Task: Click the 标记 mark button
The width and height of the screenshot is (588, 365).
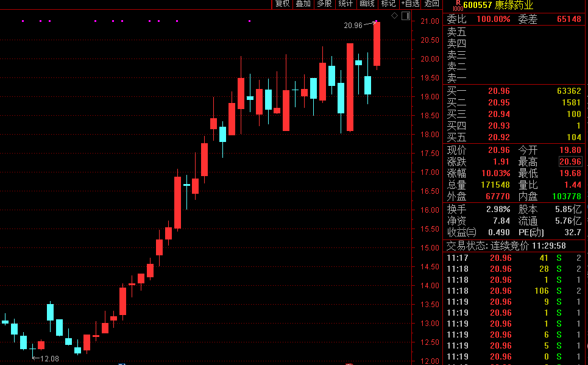Action: 388,4
